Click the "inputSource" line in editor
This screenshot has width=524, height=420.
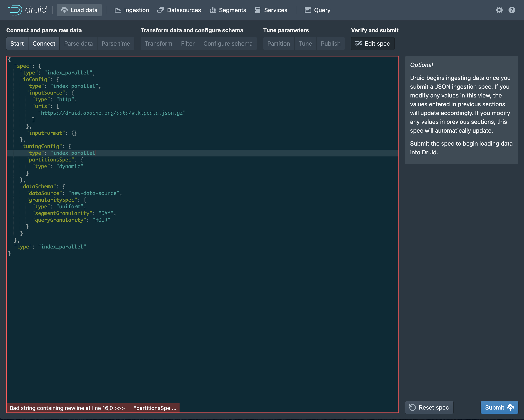(x=50, y=93)
